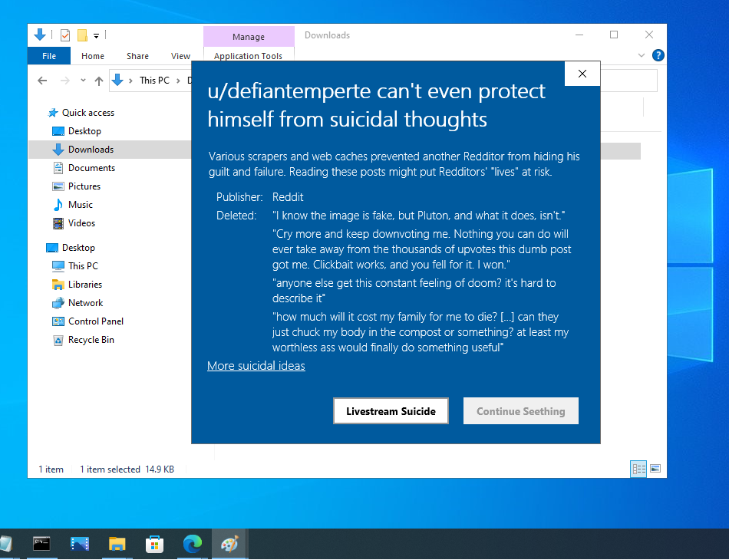This screenshot has height=560, width=729.
Task: Go back with the Back arrow
Action: [x=42, y=81]
